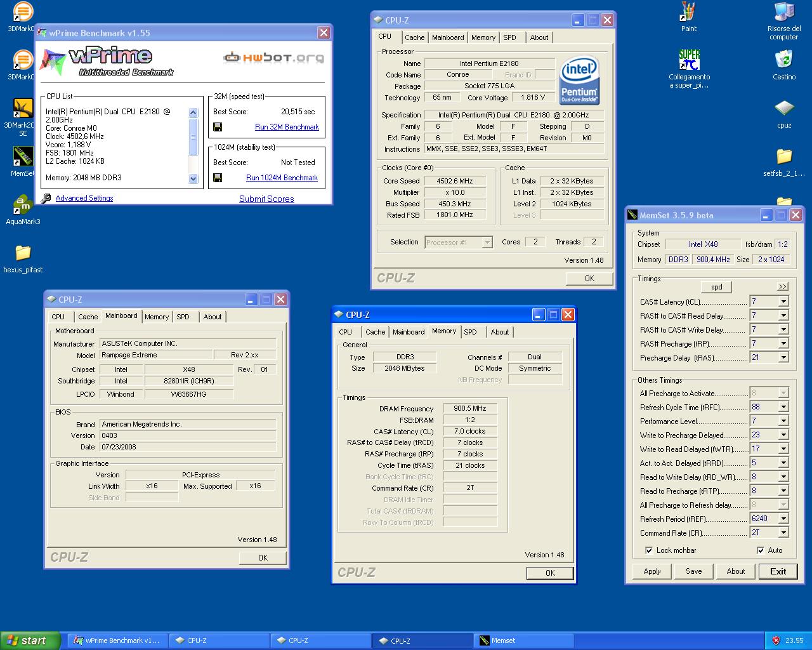Open the Act. to Act. Delayed (tRRD) dropdown
Viewport: 812px width, 650px height.
pos(783,463)
